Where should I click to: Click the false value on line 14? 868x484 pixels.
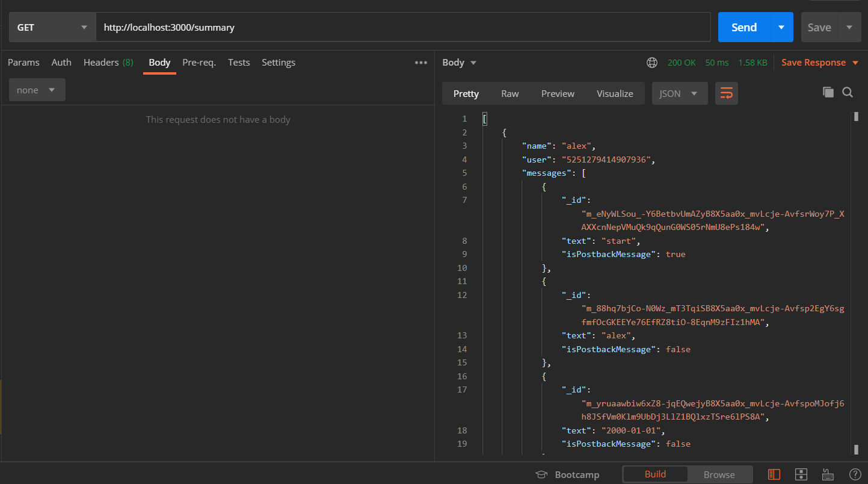point(678,349)
